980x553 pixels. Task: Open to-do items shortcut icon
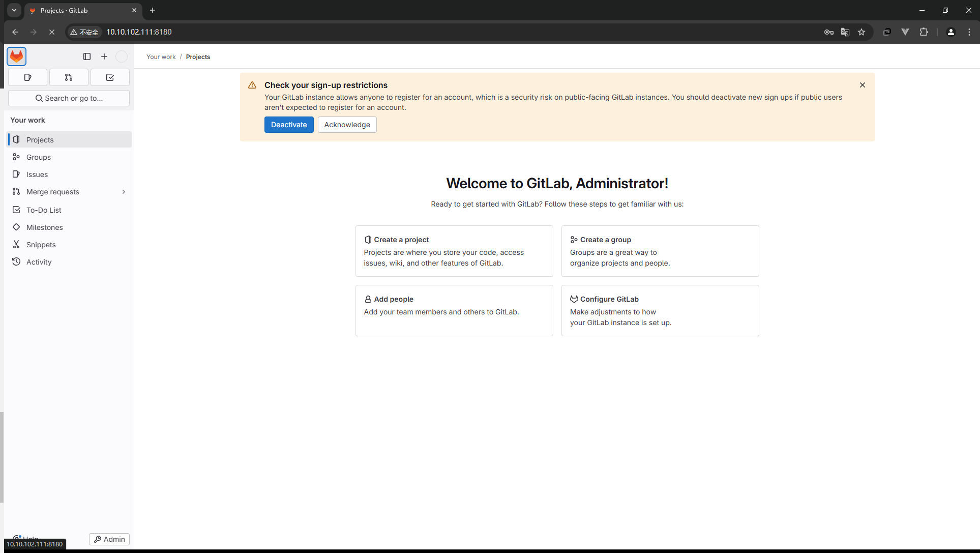point(110,77)
